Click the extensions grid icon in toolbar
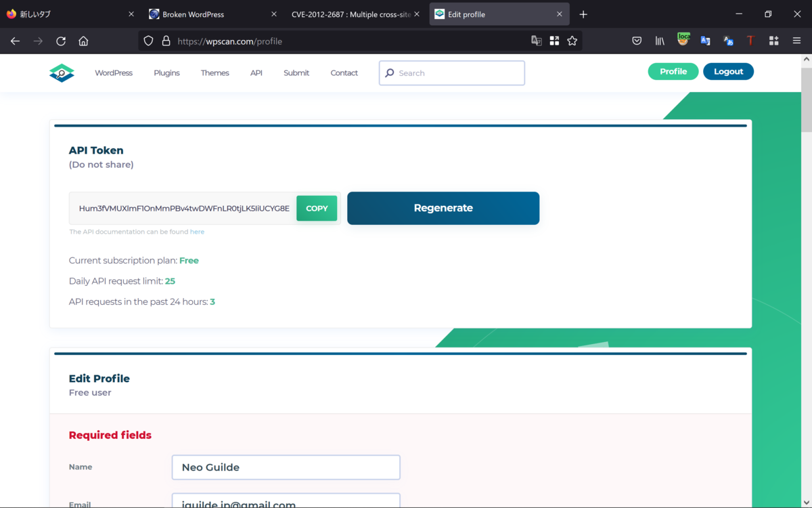 (773, 41)
